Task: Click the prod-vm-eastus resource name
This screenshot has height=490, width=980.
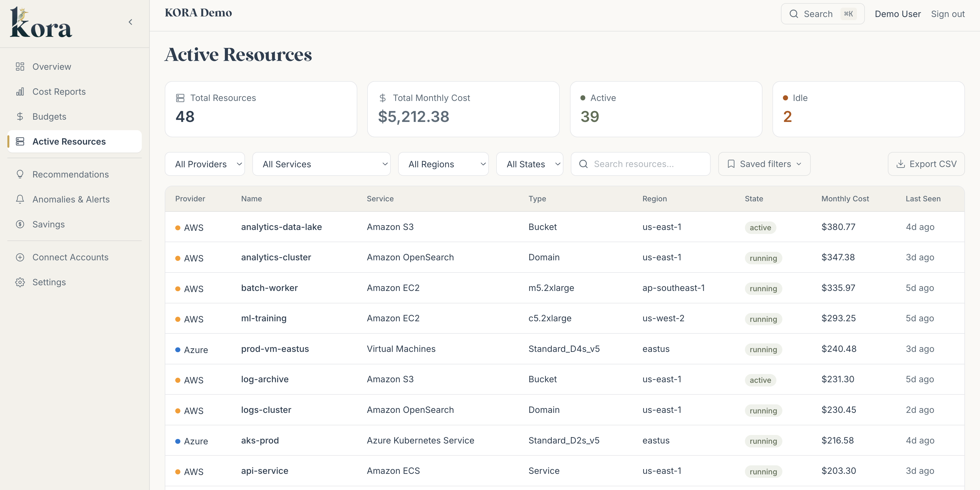Action: click(x=275, y=349)
